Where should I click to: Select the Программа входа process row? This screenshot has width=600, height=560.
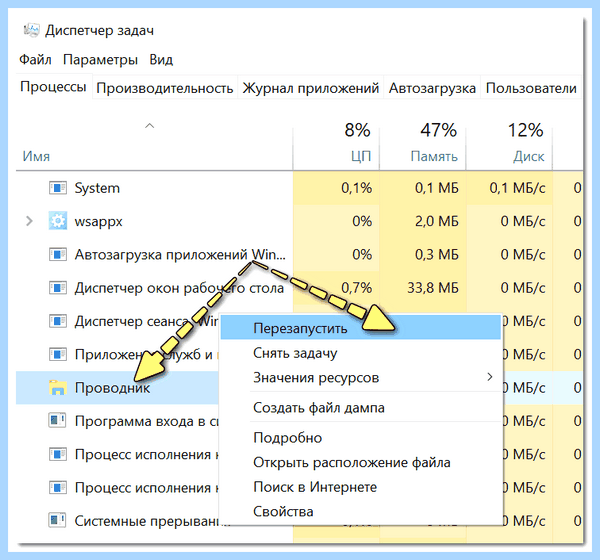click(x=117, y=421)
